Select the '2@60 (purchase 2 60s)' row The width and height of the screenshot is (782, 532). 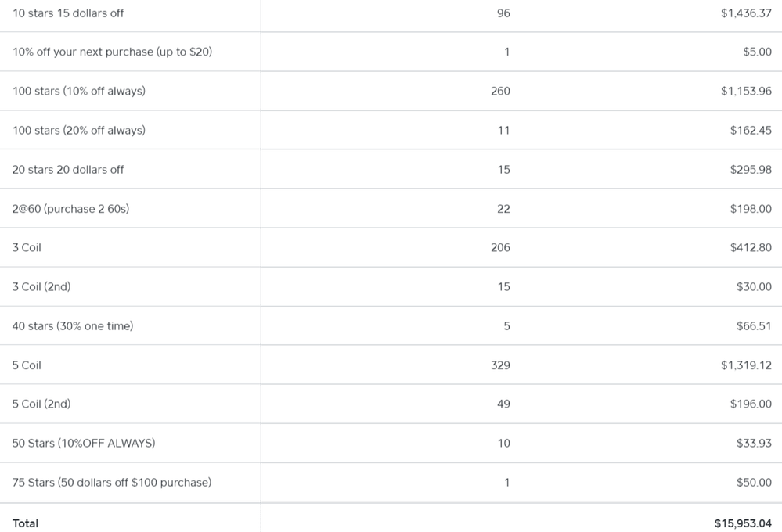(70, 208)
